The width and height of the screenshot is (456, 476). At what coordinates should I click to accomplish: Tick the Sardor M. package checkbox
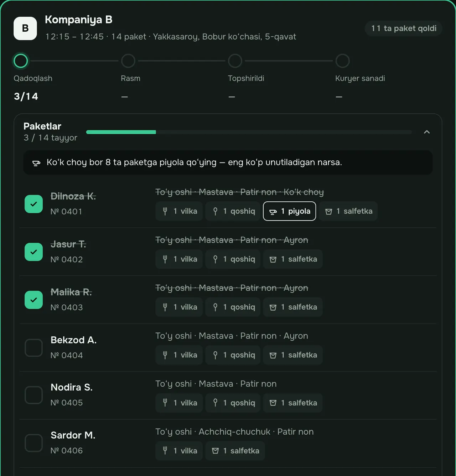(x=33, y=443)
